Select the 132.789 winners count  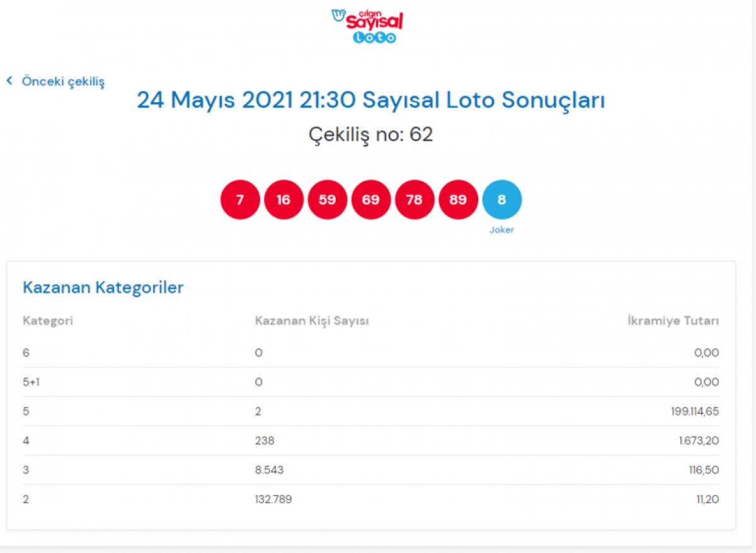[273, 499]
